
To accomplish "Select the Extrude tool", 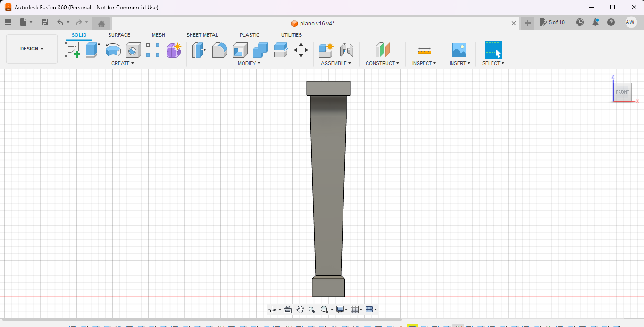I will point(92,50).
